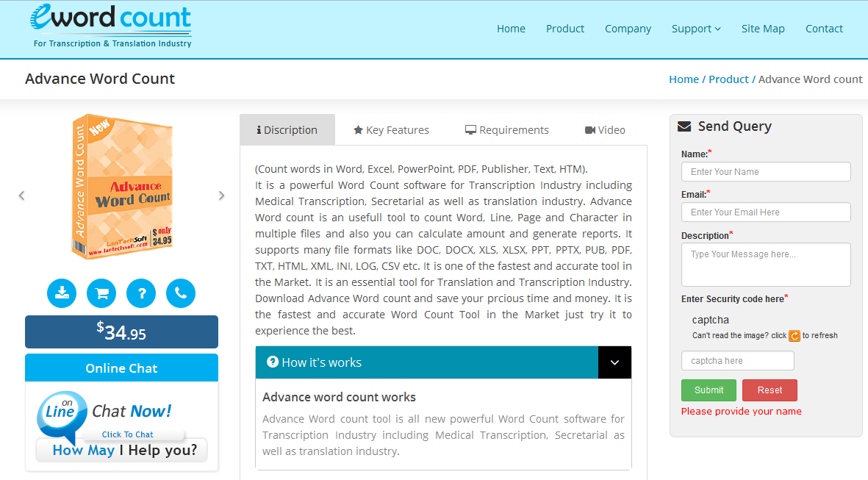Click the $34.95 price button
This screenshot has width=868, height=480.
click(x=121, y=332)
